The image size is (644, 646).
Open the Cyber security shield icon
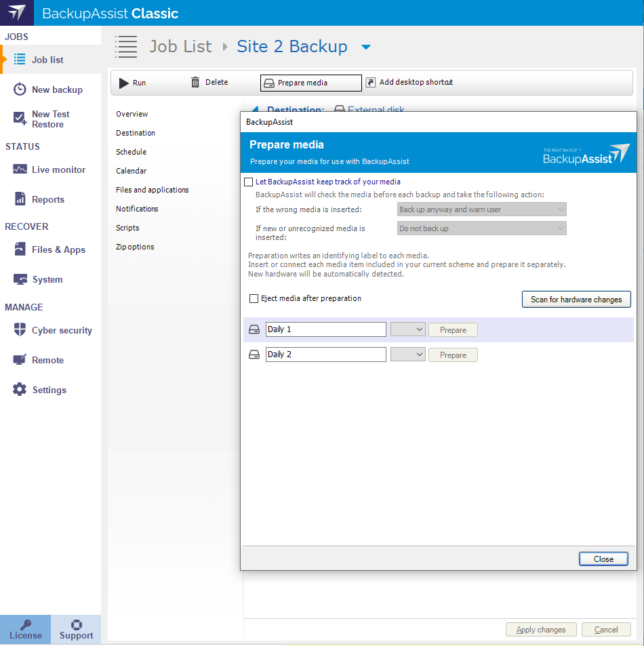pos(20,330)
